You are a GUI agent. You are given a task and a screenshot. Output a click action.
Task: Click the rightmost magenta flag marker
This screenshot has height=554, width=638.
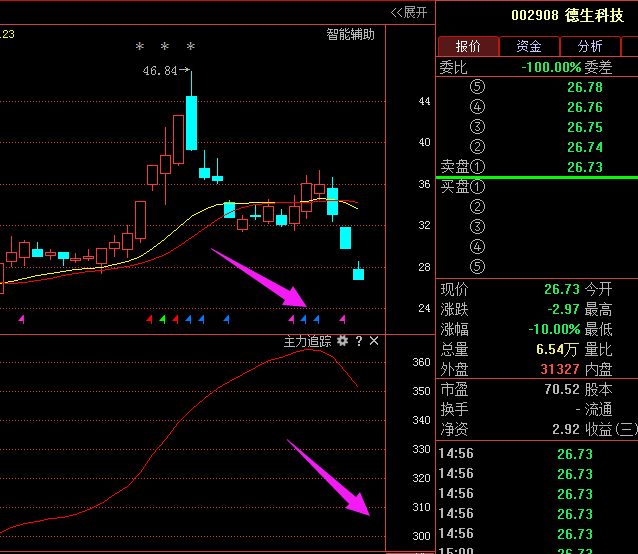tap(342, 319)
